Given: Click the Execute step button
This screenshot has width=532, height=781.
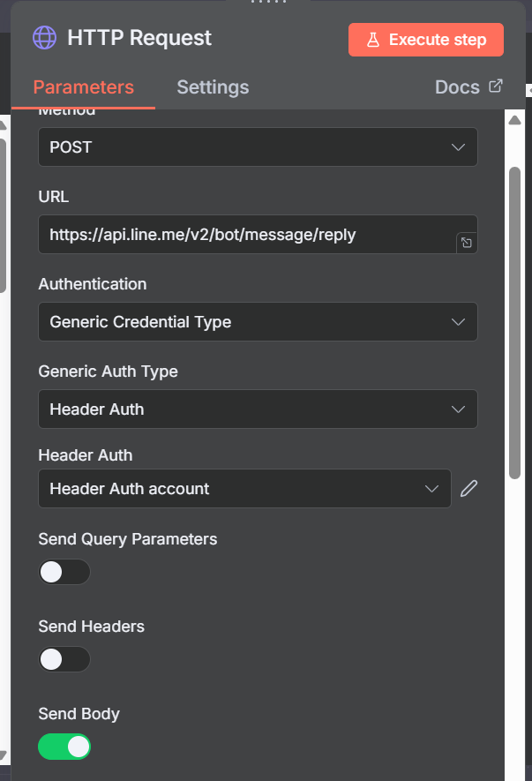Looking at the screenshot, I should [x=425, y=40].
